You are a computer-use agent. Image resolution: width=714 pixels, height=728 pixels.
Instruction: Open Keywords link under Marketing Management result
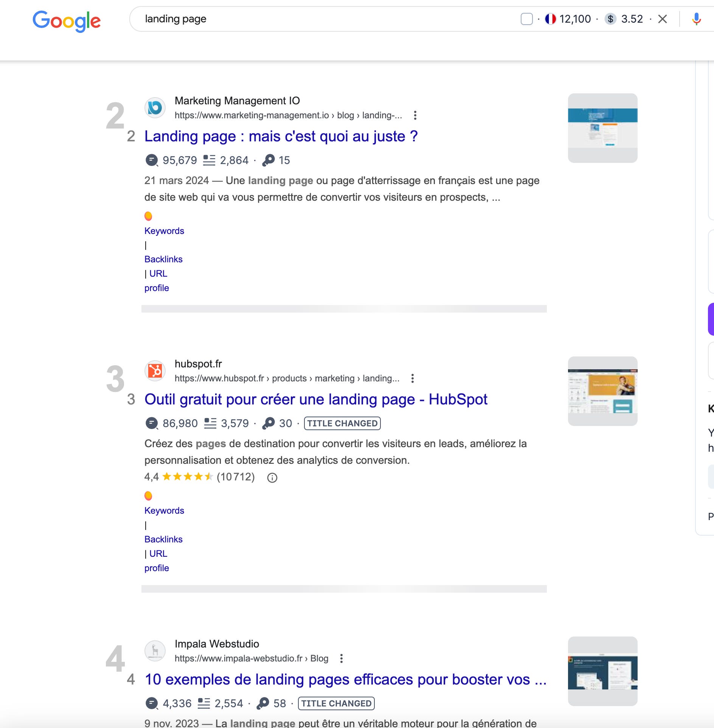[164, 231]
